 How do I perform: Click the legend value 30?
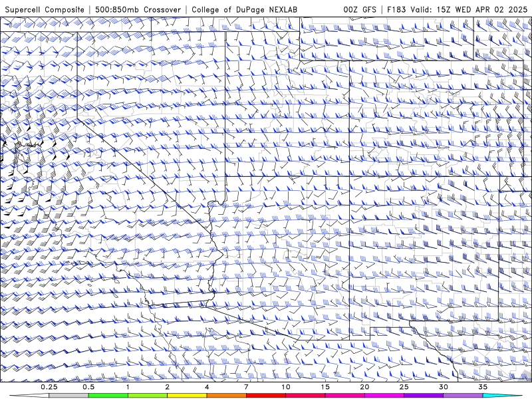tap(444, 387)
